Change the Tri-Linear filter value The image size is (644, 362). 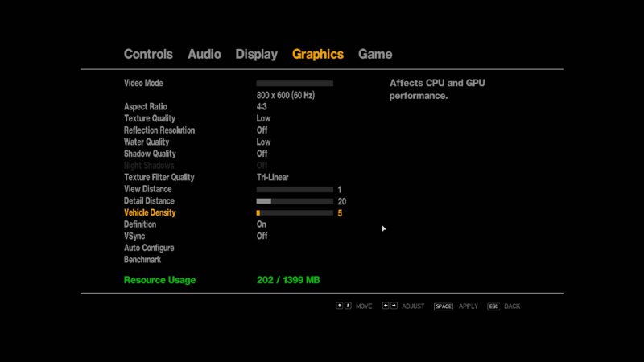point(272,177)
